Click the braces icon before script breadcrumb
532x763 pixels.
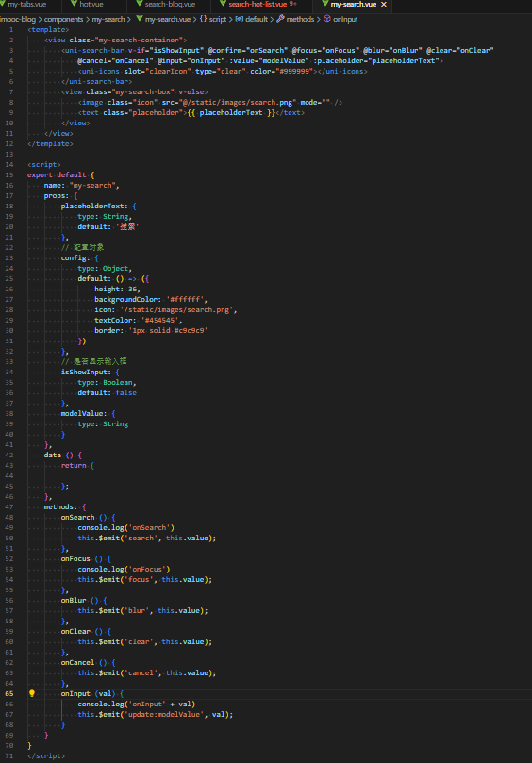(203, 19)
